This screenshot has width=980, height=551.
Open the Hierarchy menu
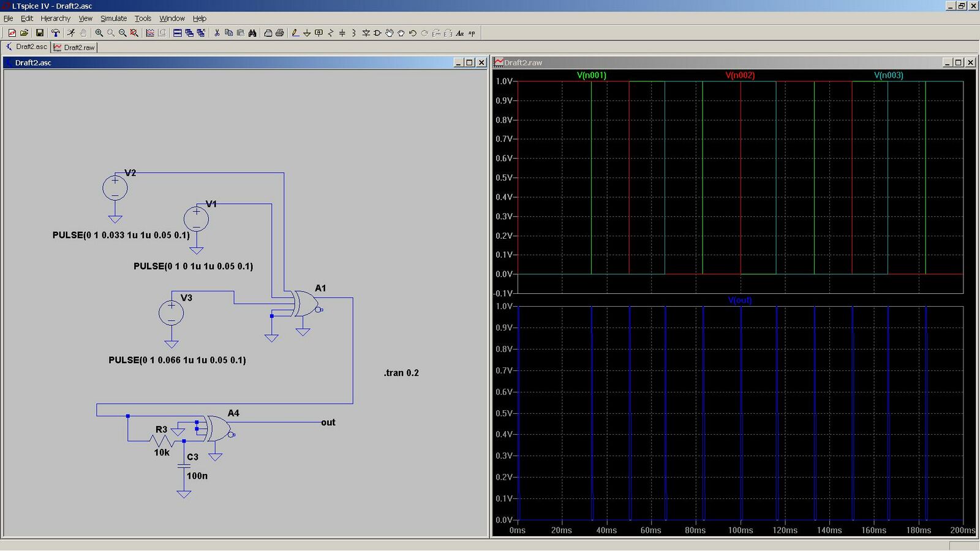pyautogui.click(x=55, y=18)
